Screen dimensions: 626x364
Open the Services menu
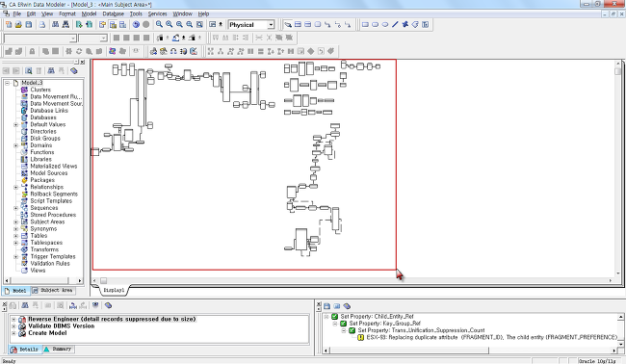pos(157,13)
